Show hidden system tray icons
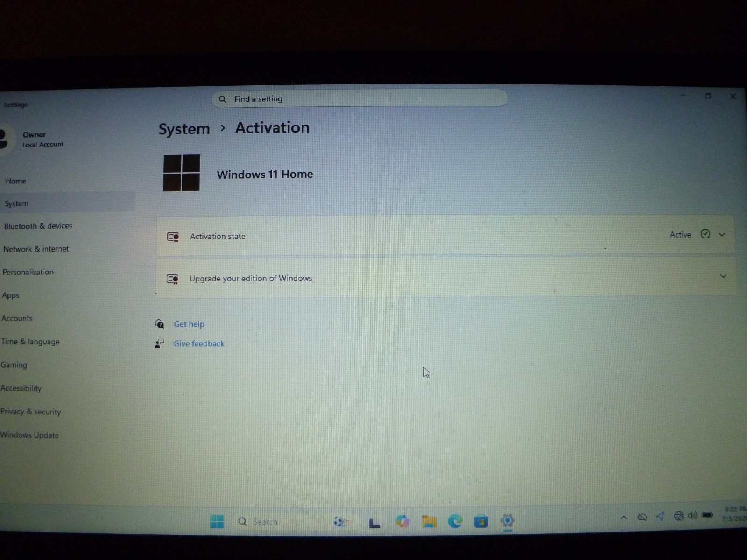Viewport: 747px width, 560px height. click(624, 517)
